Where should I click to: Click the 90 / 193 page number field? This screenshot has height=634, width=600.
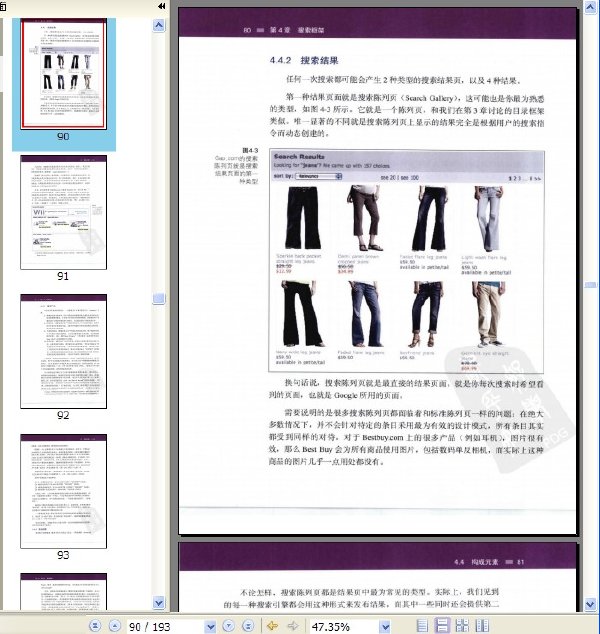pyautogui.click(x=165, y=627)
